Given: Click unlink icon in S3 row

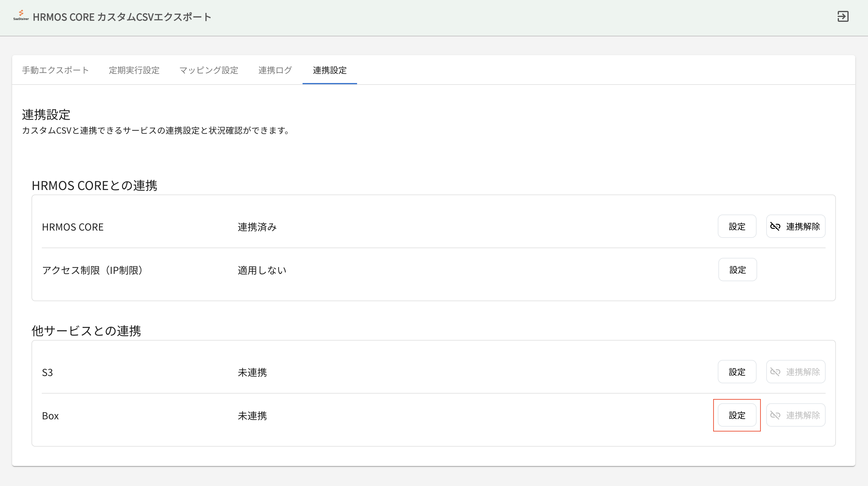Looking at the screenshot, I should click(x=775, y=372).
